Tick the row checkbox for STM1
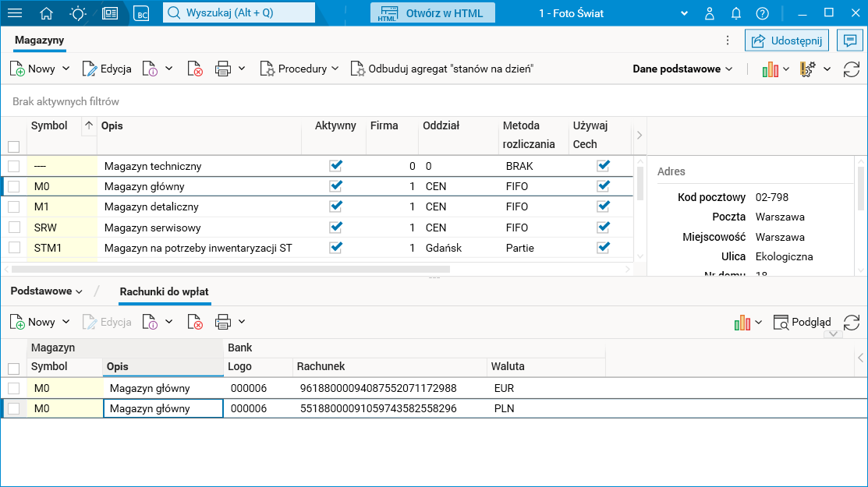The height and width of the screenshot is (487, 868). coord(13,248)
